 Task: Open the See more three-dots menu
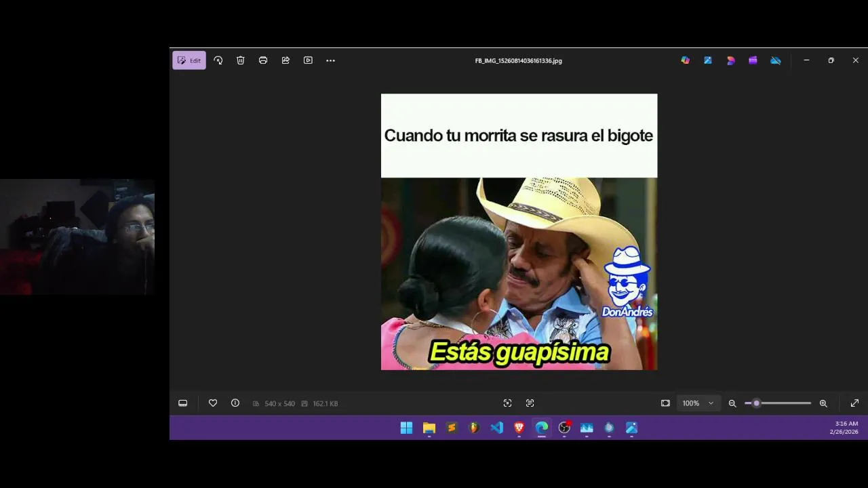point(330,60)
